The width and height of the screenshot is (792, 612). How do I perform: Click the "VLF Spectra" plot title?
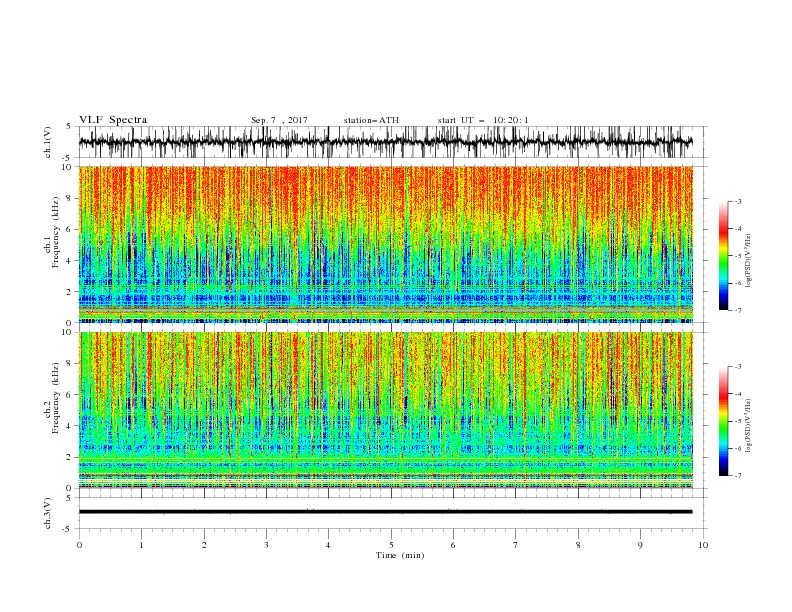point(113,120)
